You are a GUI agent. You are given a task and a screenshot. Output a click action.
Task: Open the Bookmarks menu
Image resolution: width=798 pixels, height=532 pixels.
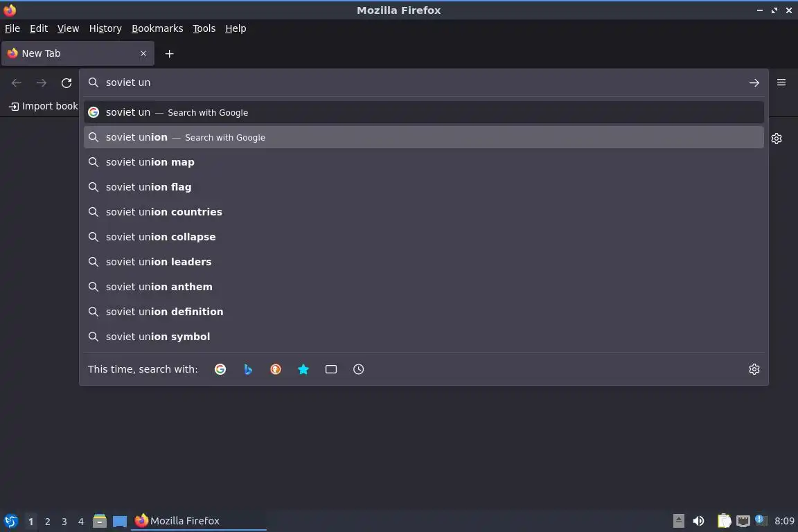(x=157, y=28)
